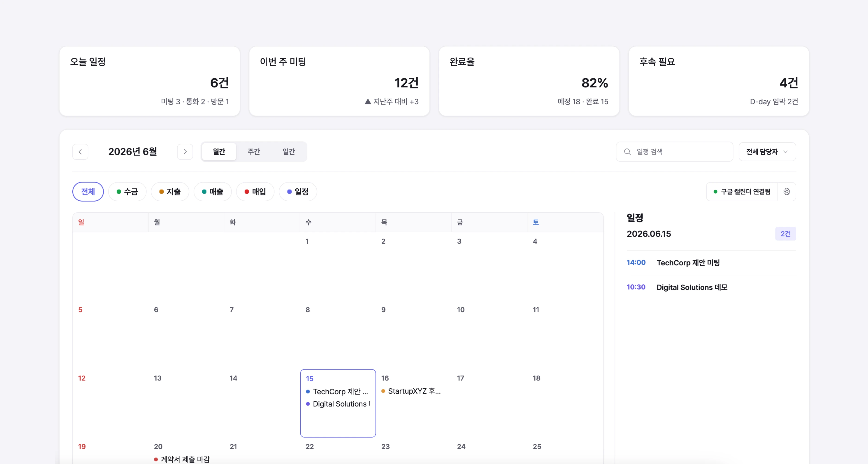
Task: Focus the 일정 검색 search field
Action: 675,152
